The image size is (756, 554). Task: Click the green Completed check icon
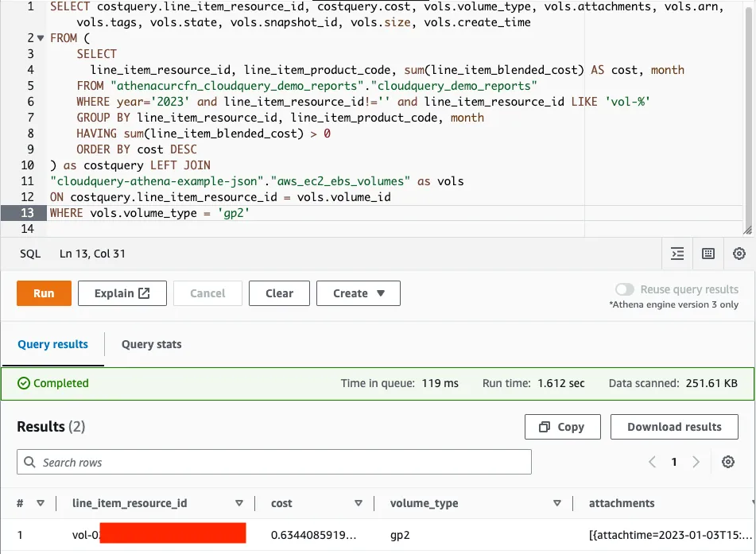[24, 383]
